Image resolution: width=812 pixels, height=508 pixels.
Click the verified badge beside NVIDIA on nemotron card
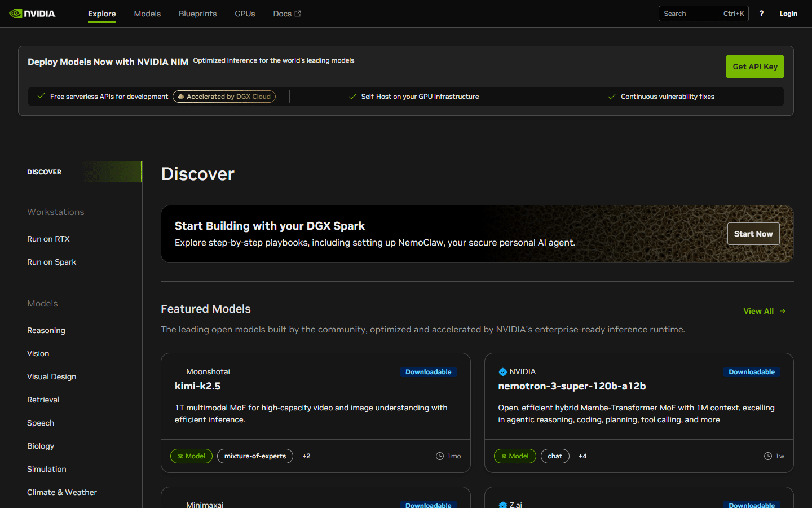[x=502, y=371]
